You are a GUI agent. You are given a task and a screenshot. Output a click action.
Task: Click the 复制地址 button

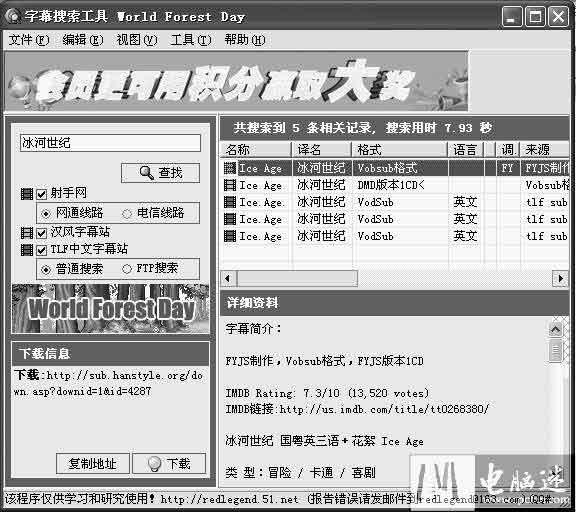click(93, 464)
